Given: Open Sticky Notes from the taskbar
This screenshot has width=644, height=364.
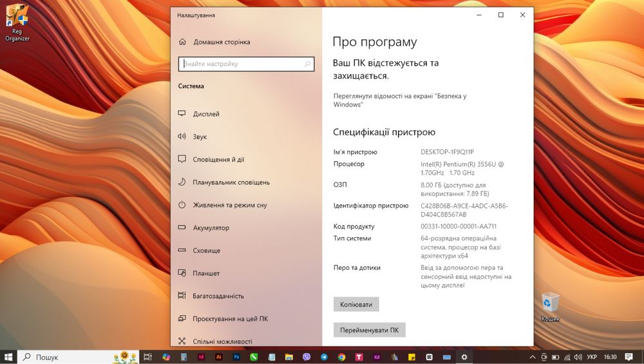Looking at the screenshot, I should 412,357.
